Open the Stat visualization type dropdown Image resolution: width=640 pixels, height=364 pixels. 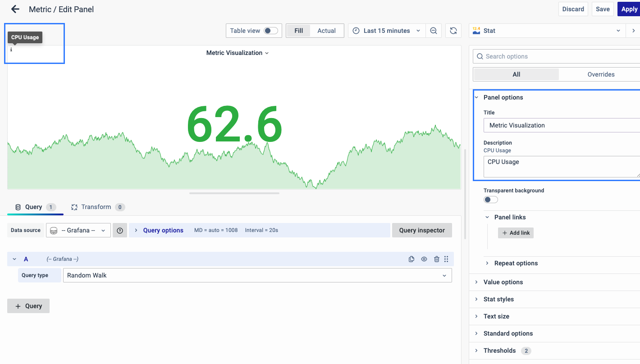[x=546, y=31]
